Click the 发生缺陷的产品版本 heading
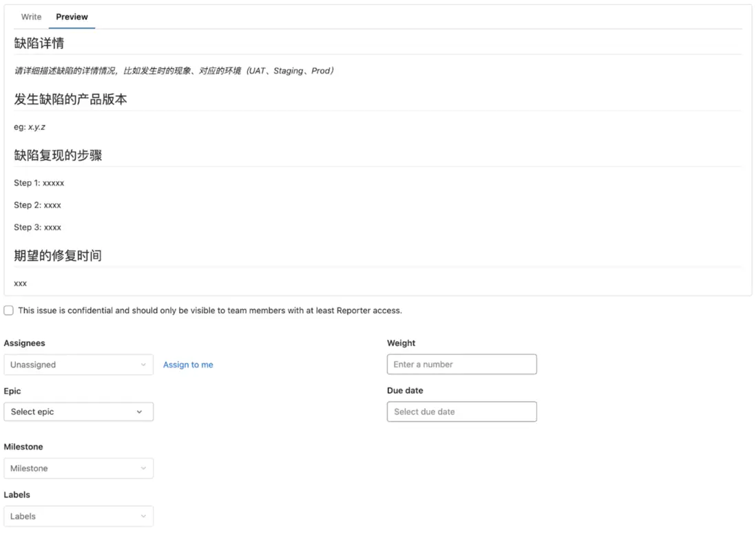756x536 pixels. [70, 99]
